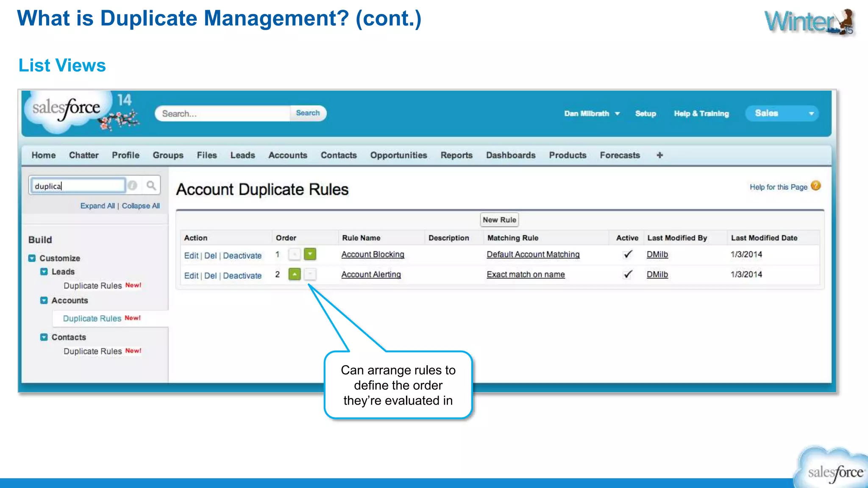Click disabled down arrow for Account Alerting

pyautogui.click(x=310, y=274)
